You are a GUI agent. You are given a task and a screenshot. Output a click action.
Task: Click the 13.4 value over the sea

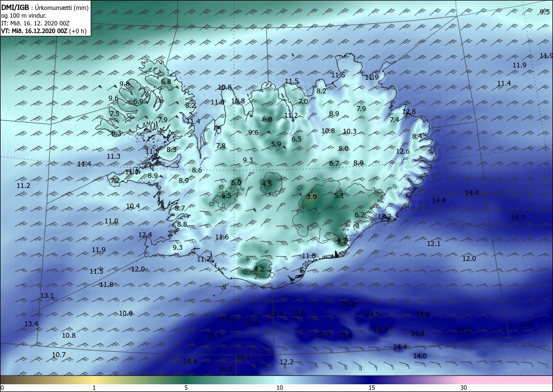coord(32,323)
